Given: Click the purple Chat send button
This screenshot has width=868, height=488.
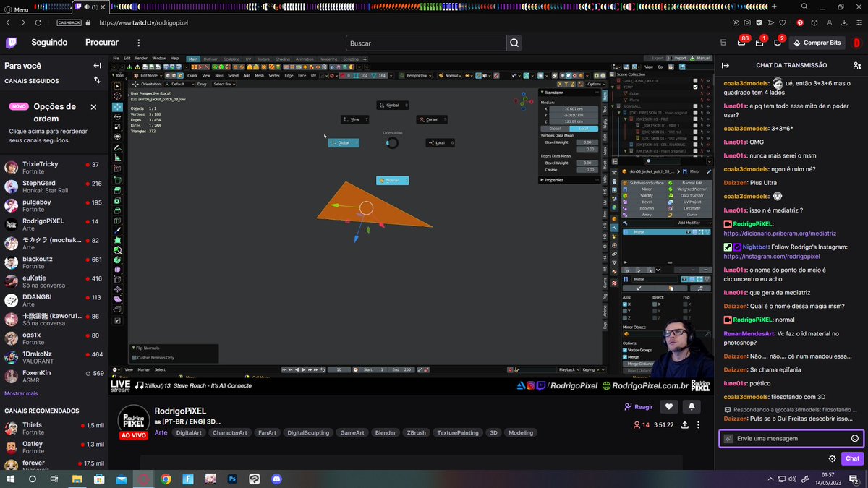Looking at the screenshot, I should [x=852, y=458].
